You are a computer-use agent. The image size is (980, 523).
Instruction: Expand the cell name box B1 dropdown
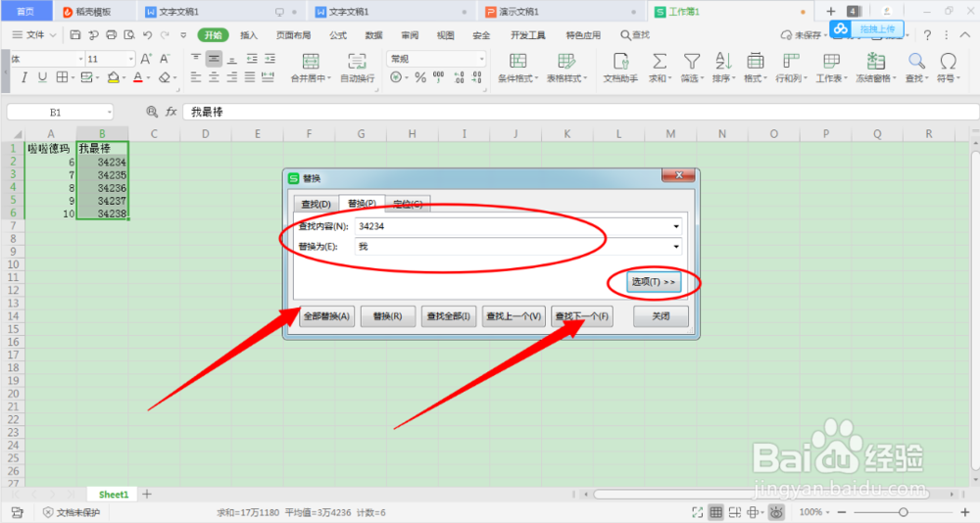point(109,113)
